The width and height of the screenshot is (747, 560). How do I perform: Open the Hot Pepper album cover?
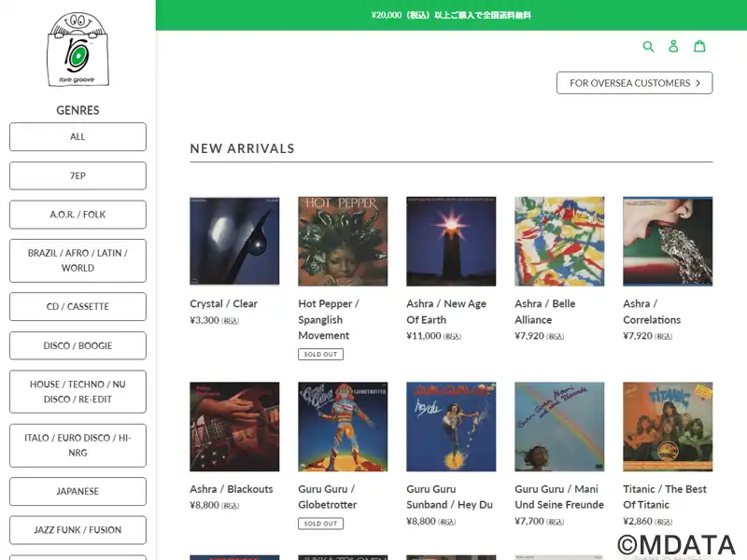click(x=343, y=242)
